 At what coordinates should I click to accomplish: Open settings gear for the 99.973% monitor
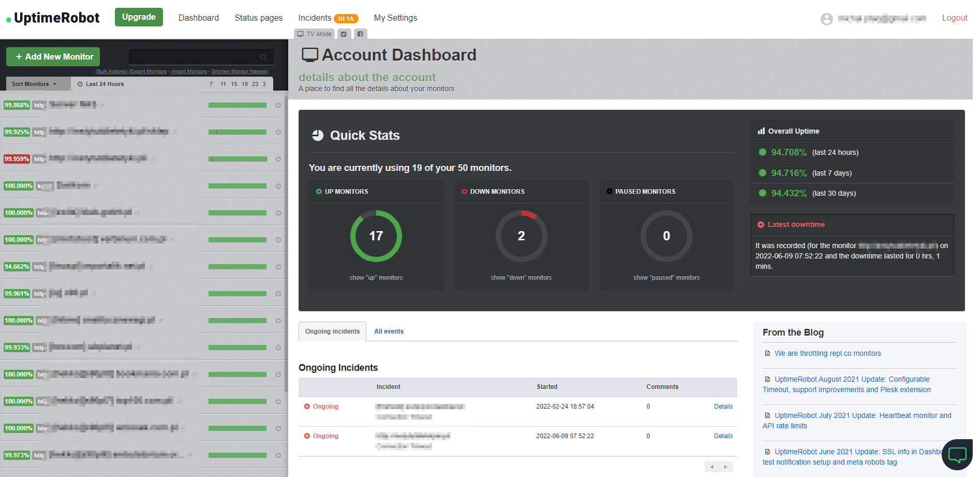pyautogui.click(x=278, y=455)
